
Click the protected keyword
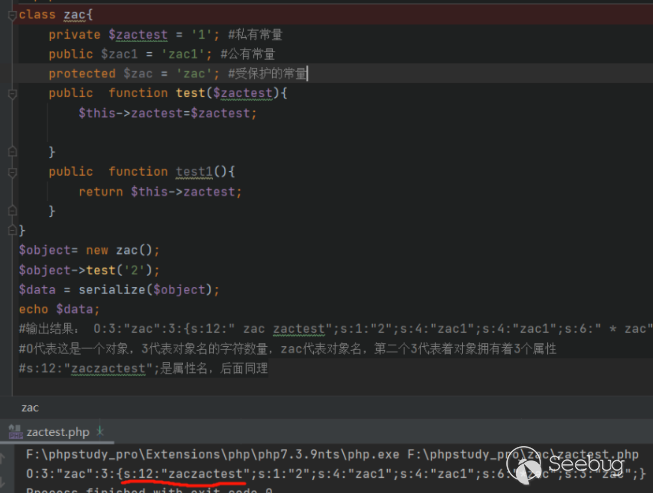pyautogui.click(x=82, y=74)
